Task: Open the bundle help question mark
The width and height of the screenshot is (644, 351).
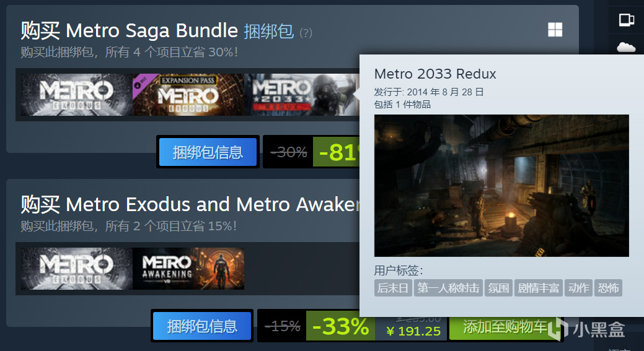Action: point(306,32)
